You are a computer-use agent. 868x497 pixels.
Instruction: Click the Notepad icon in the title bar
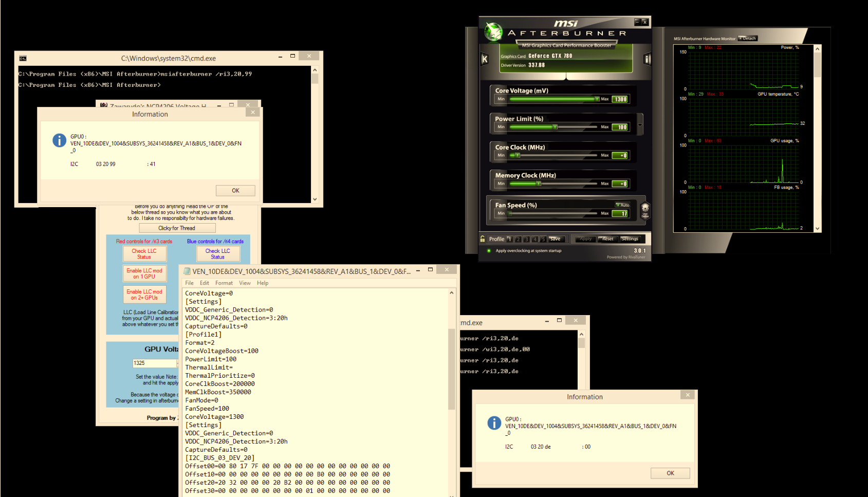pos(187,271)
